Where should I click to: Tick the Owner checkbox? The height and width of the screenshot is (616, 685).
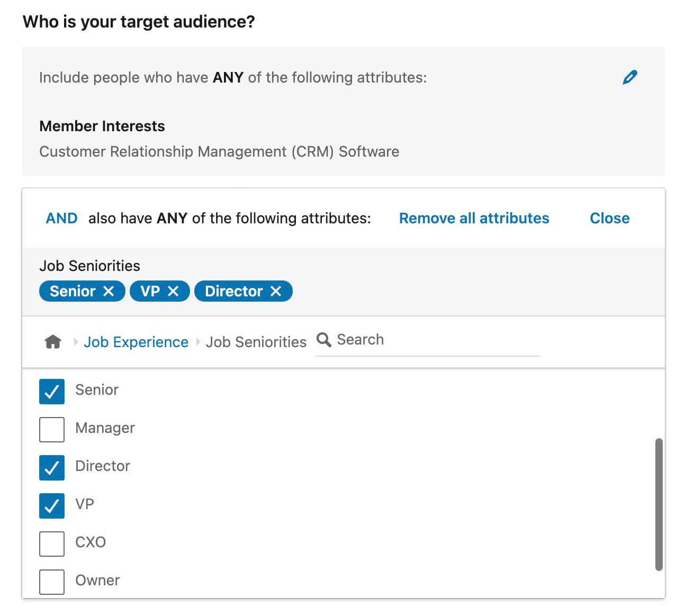pos(52,582)
